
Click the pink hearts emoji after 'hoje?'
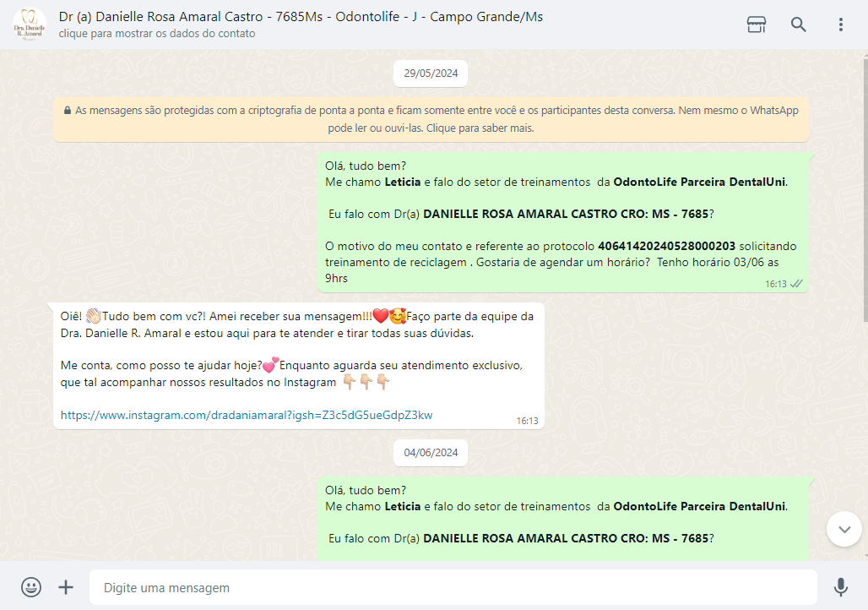[271, 365]
